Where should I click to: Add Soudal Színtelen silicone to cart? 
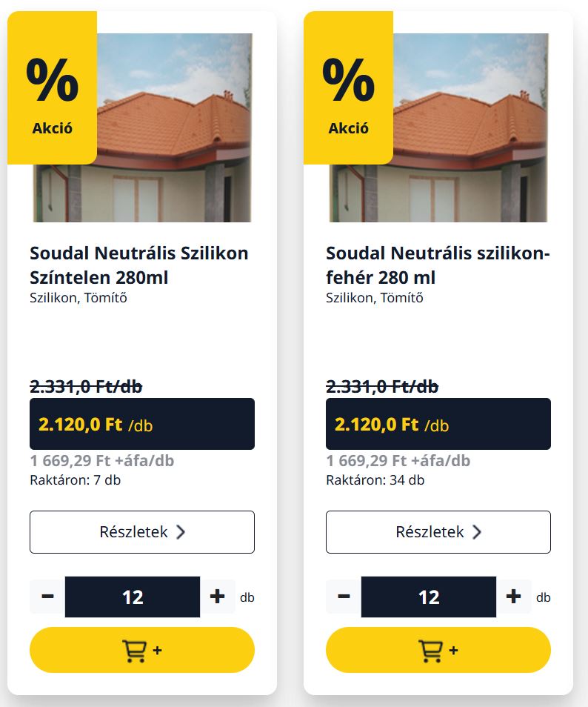click(142, 650)
